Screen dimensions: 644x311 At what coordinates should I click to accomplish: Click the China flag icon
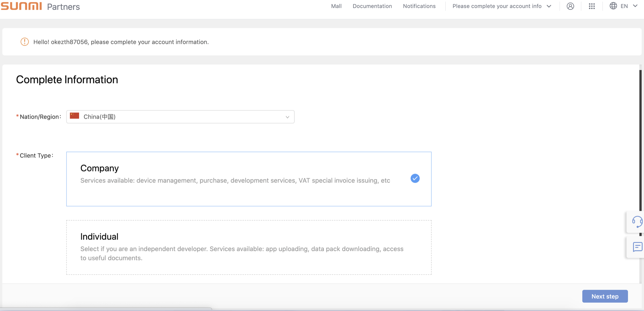point(75,116)
